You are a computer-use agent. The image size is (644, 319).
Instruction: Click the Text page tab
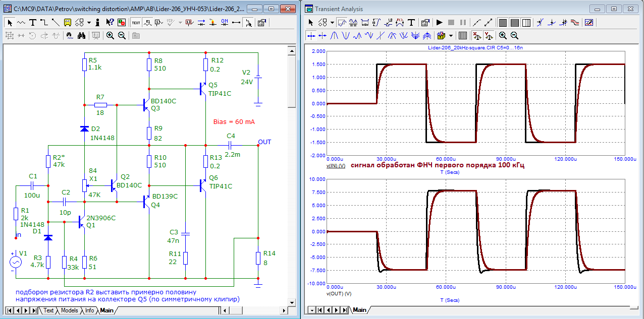(48, 310)
